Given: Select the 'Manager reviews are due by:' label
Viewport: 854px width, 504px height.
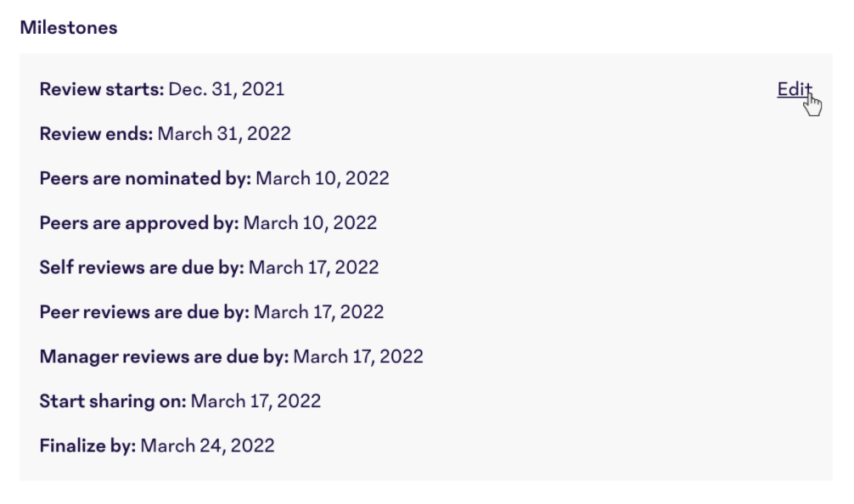Looking at the screenshot, I should click(x=165, y=357).
